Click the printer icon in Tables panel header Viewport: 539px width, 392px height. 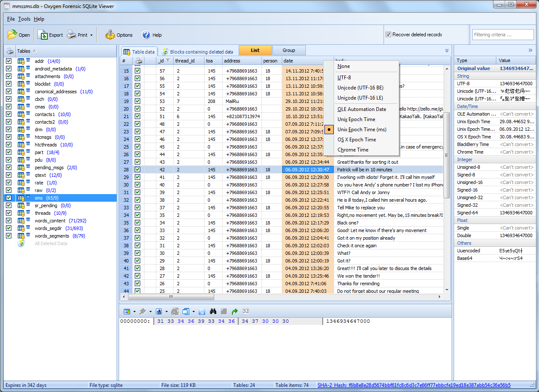tap(10, 51)
